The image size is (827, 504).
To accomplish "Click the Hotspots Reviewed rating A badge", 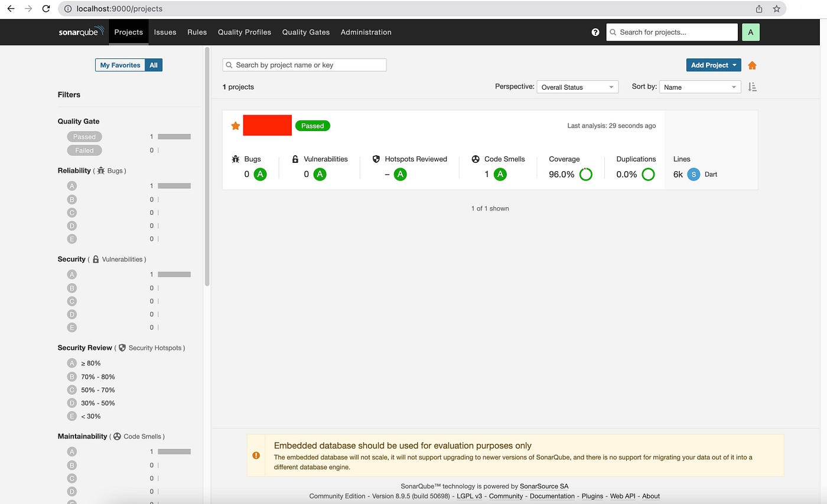I will pos(400,174).
